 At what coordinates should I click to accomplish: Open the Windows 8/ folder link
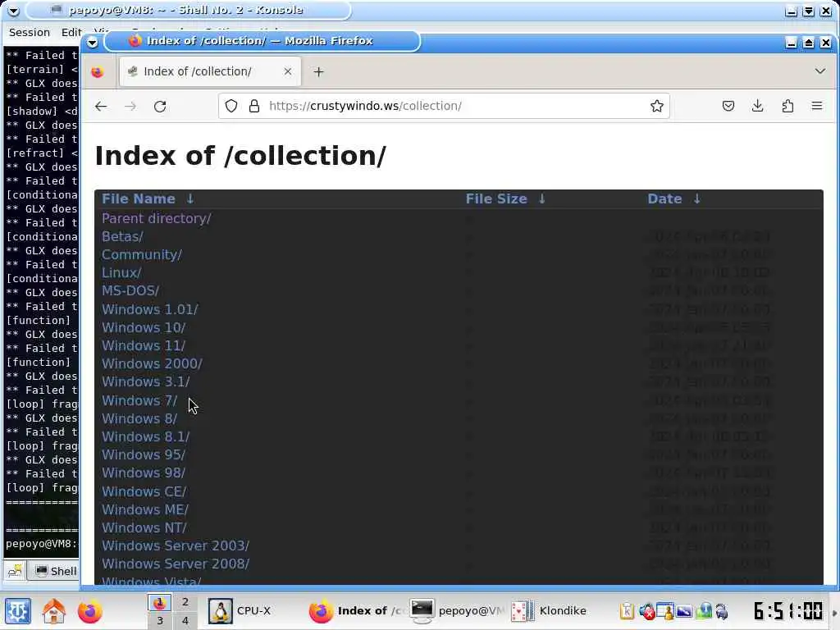(x=139, y=418)
